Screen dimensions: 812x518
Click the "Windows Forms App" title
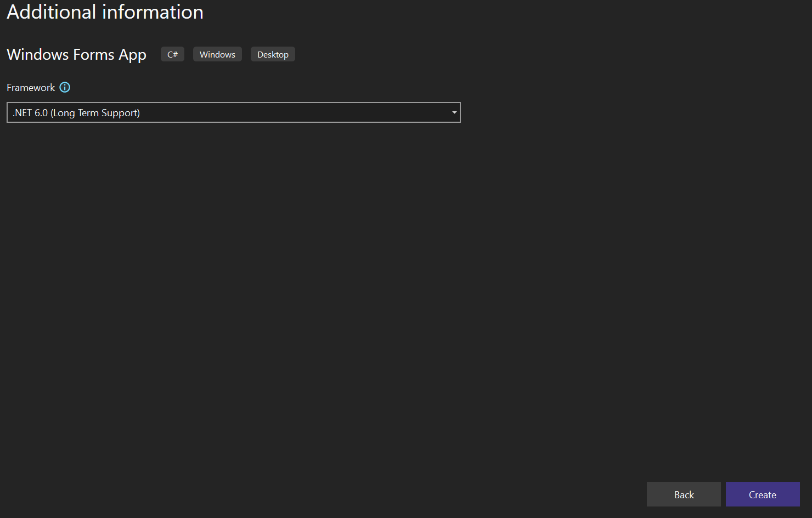coord(76,55)
